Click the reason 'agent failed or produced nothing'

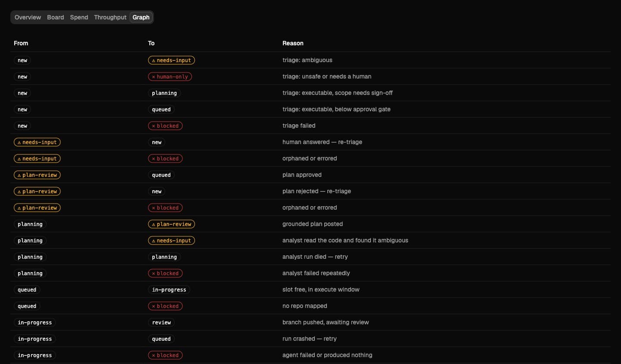[x=327, y=355]
